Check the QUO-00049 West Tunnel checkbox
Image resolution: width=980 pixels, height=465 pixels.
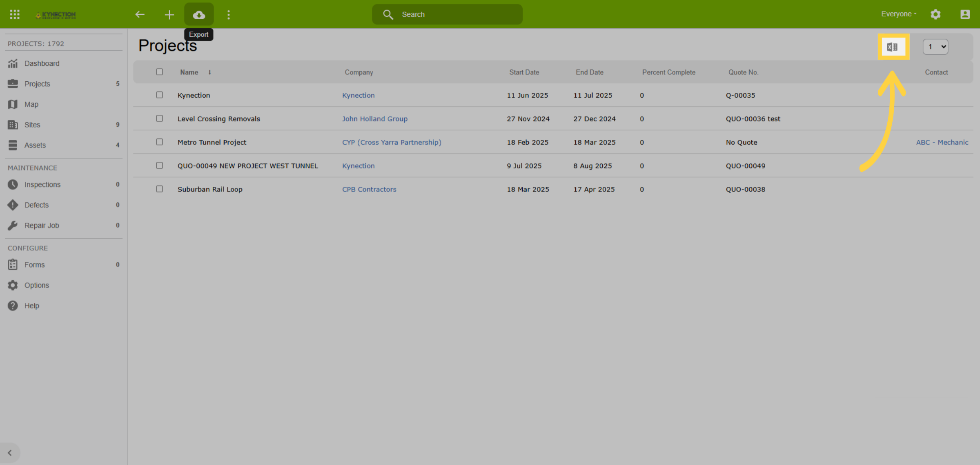159,165
